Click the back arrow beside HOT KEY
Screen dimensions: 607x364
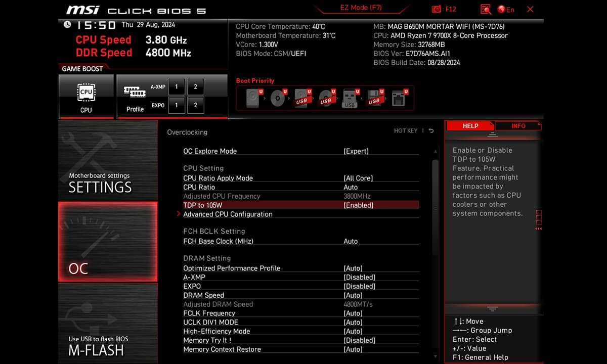[431, 131]
